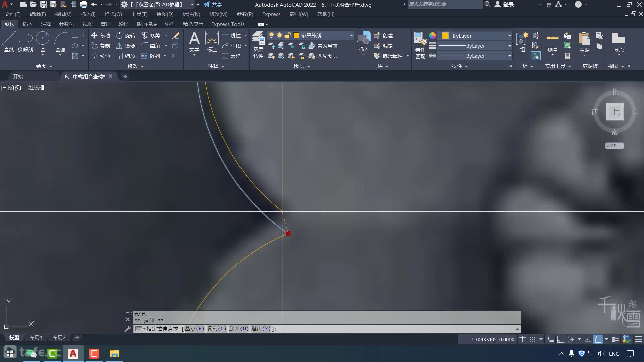Click the Array (阵列) tool

[151, 56]
